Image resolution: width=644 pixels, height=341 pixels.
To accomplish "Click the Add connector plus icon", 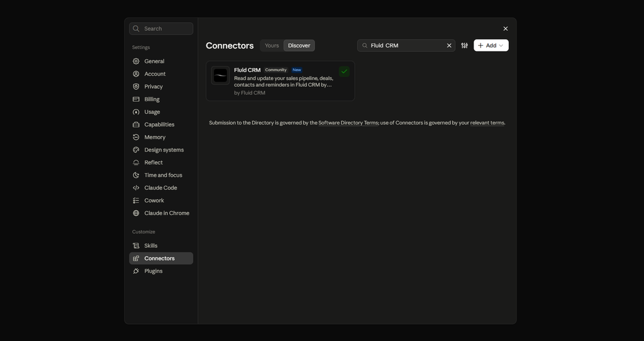I will [480, 45].
